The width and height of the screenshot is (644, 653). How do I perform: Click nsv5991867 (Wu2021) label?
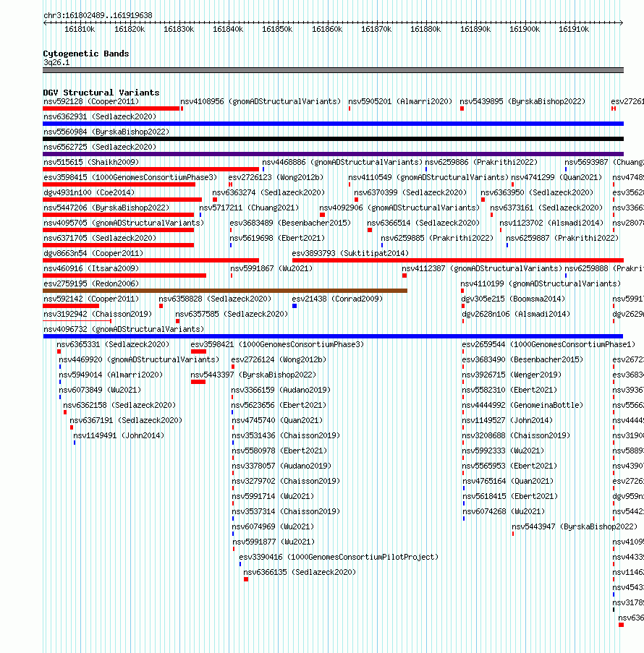click(x=272, y=268)
